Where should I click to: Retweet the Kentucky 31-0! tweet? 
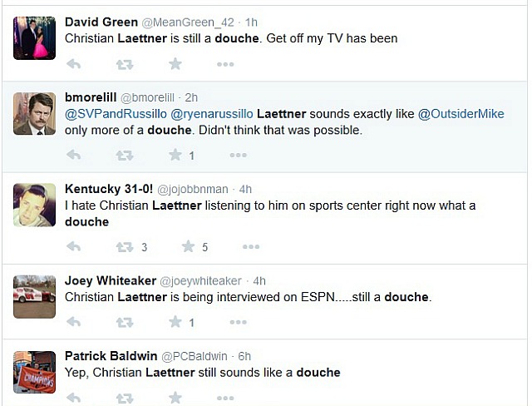click(x=125, y=246)
